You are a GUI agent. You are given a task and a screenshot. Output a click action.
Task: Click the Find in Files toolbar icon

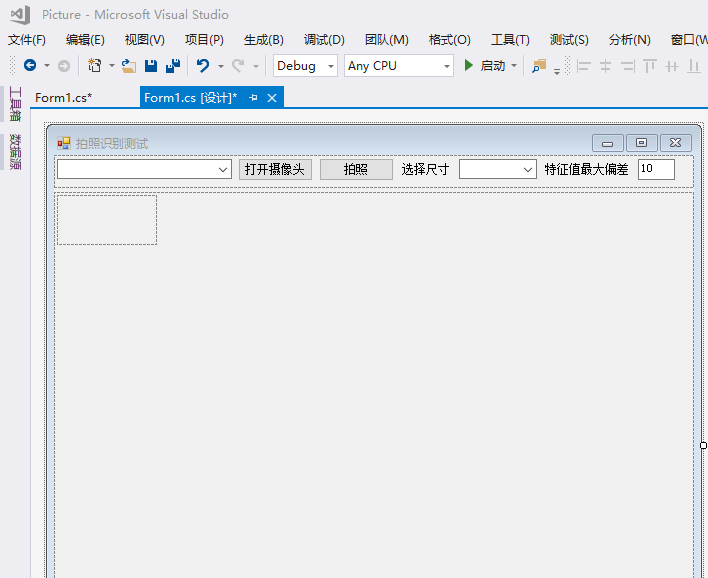539,66
